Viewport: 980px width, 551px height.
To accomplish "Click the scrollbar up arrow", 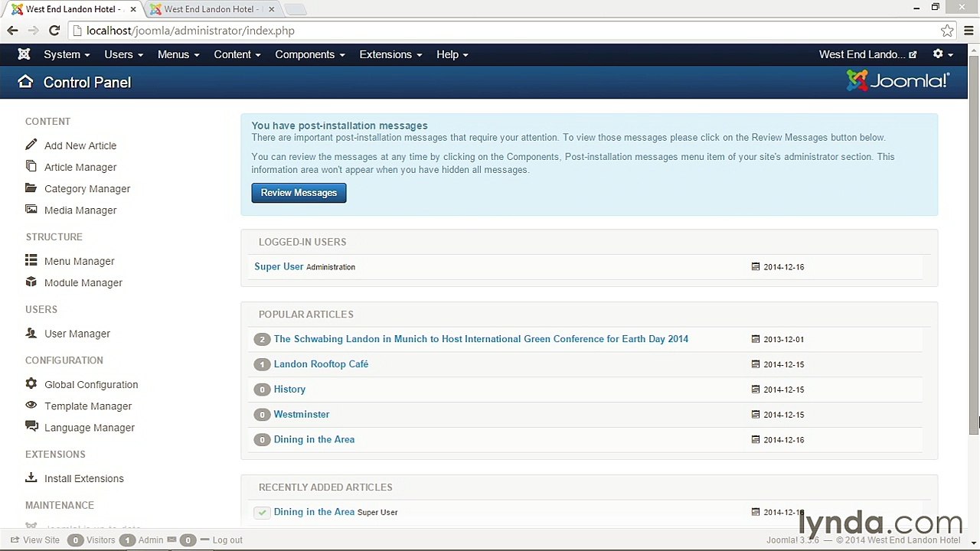I will (x=974, y=50).
